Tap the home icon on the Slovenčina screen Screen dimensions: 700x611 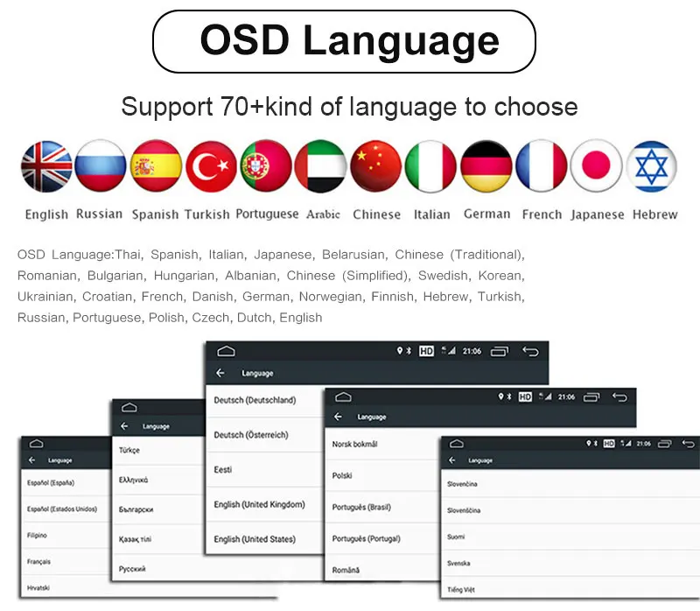coord(457,444)
